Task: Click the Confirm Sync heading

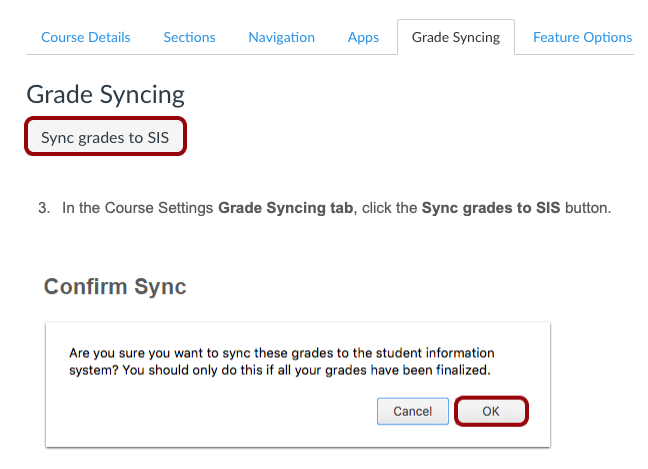Action: 115,287
